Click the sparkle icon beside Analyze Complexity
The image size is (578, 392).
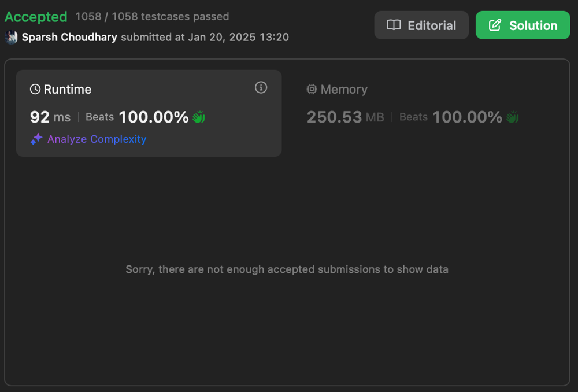[x=36, y=139]
